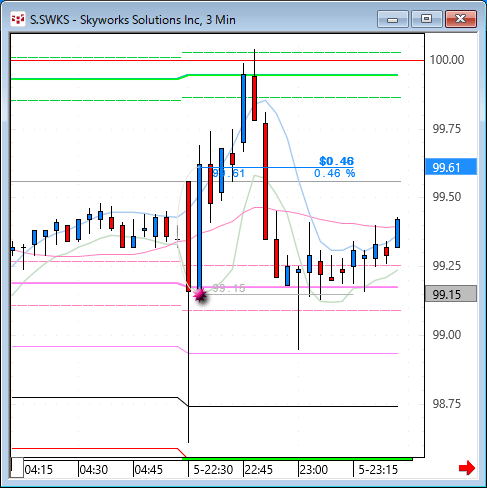Click the 5-23:15 time axis label
Viewport: 487px width, 488px height.
click(x=378, y=470)
